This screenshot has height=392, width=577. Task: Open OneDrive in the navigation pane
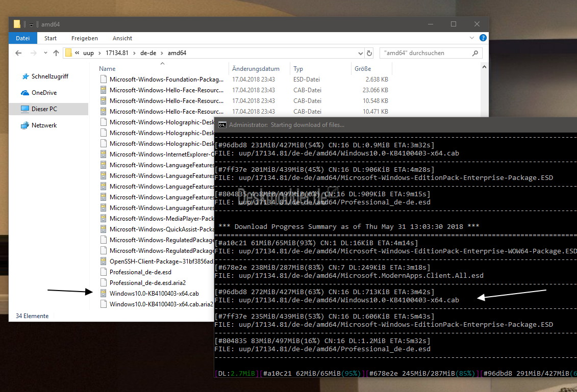pyautogui.click(x=44, y=93)
